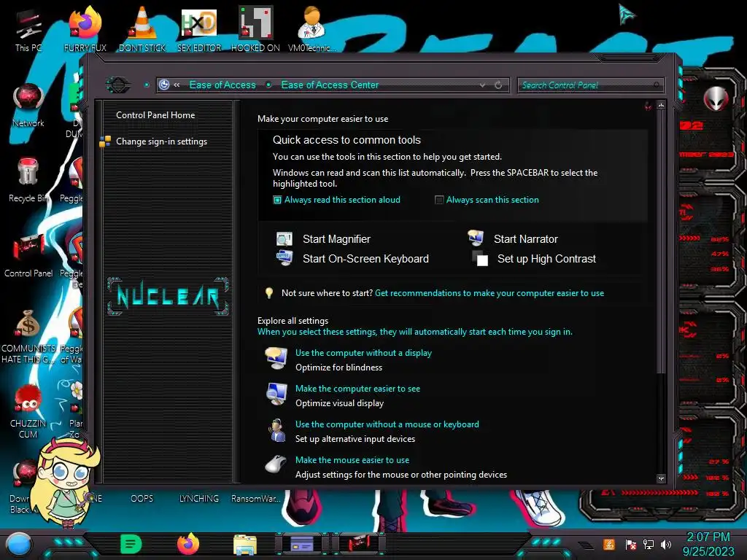Image resolution: width=747 pixels, height=560 pixels.
Task: Open the red help icon near the scrollbar
Action: coord(648,106)
